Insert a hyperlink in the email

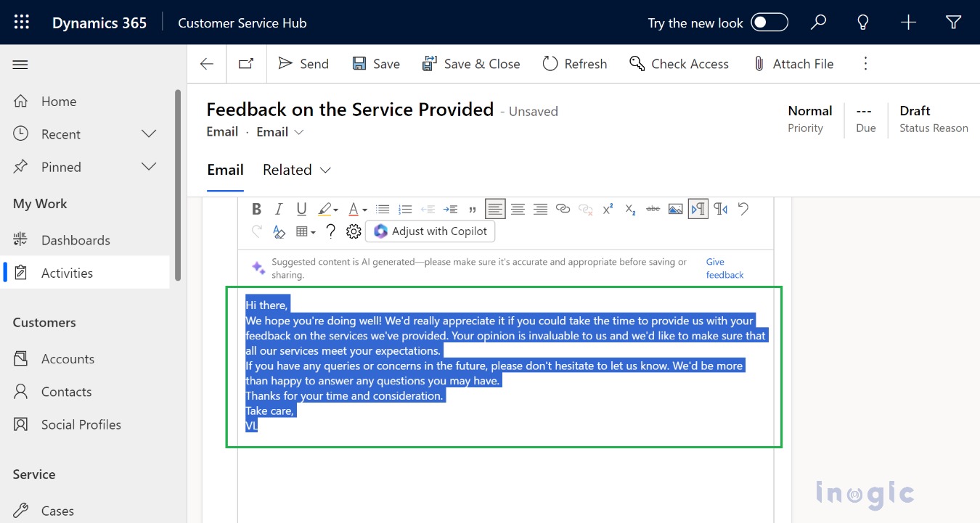[x=563, y=209]
